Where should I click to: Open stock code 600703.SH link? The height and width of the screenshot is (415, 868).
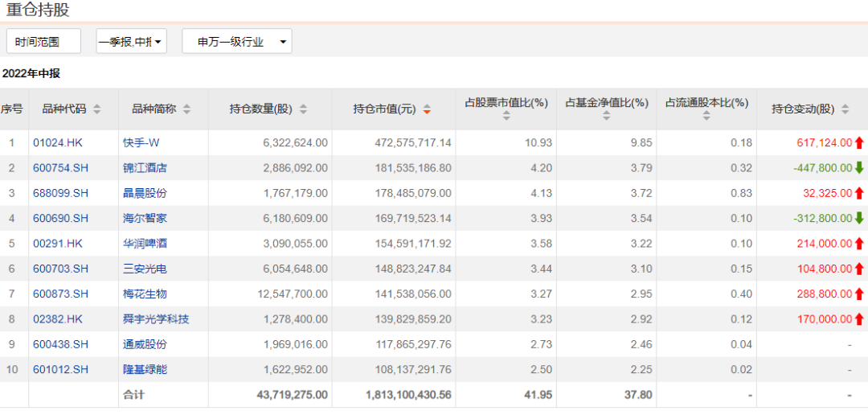pos(60,269)
